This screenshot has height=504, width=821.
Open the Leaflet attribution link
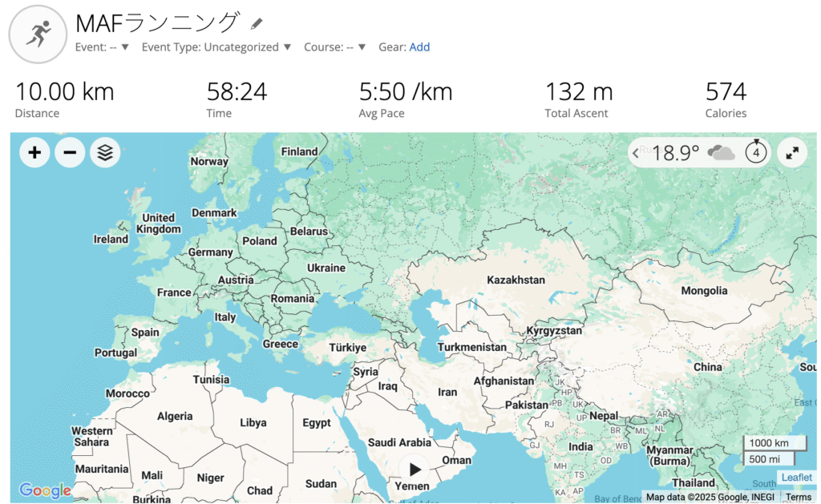pos(796,478)
